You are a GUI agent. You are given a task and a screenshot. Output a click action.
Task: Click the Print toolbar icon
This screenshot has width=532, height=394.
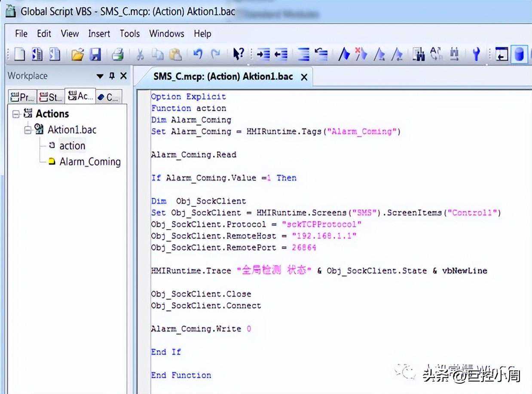tap(117, 55)
